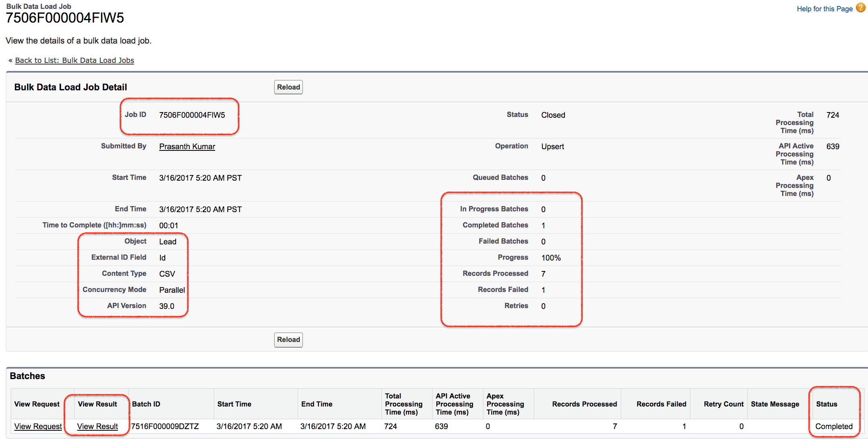Click the Records Failed column header

tap(661, 404)
